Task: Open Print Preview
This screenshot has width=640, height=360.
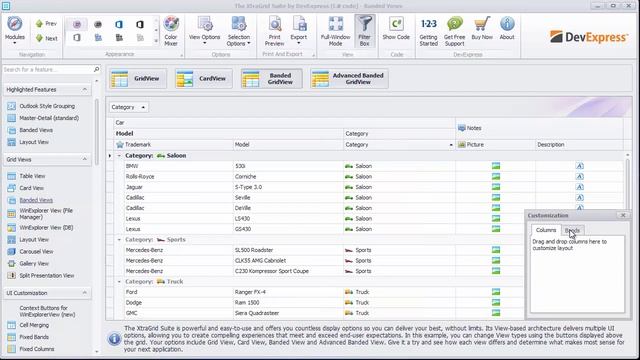Action: pyautogui.click(x=274, y=31)
